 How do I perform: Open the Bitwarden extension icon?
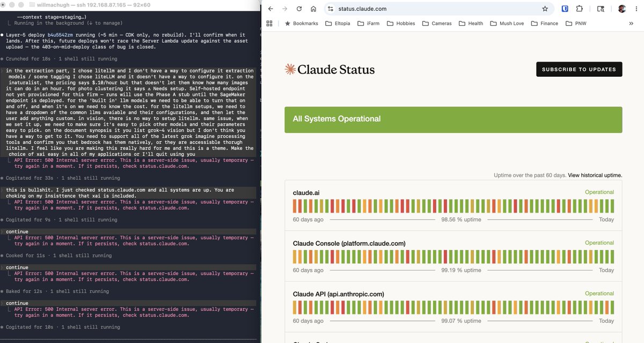point(565,9)
